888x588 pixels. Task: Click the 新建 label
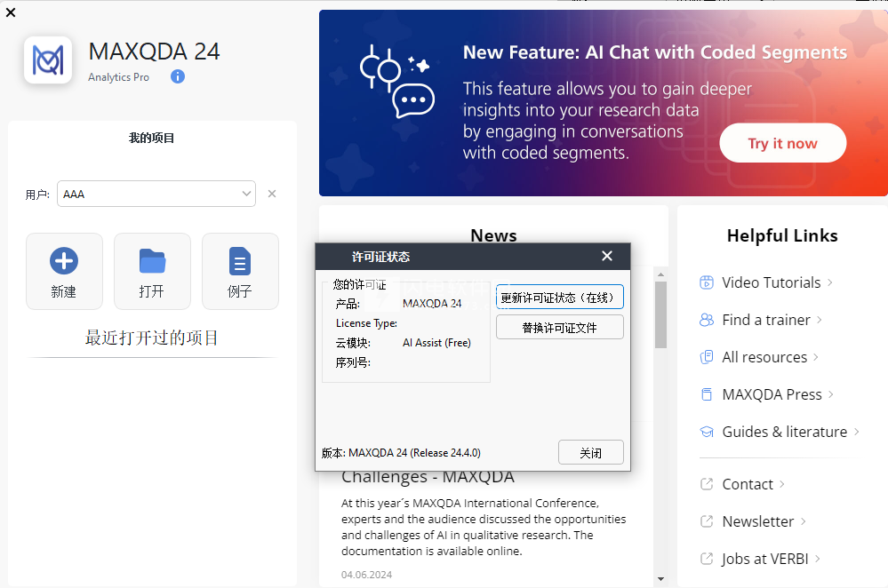pyautogui.click(x=63, y=291)
